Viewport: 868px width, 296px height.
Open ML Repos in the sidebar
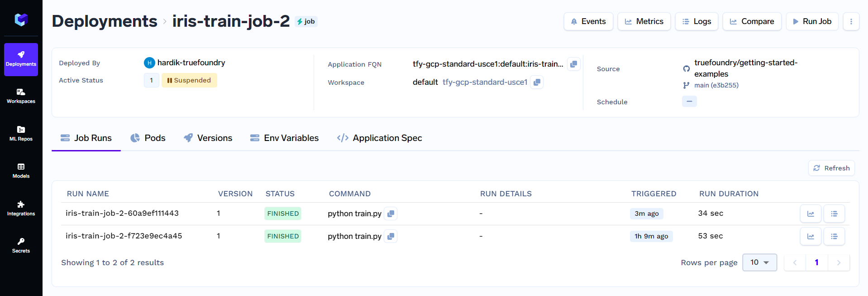21,134
